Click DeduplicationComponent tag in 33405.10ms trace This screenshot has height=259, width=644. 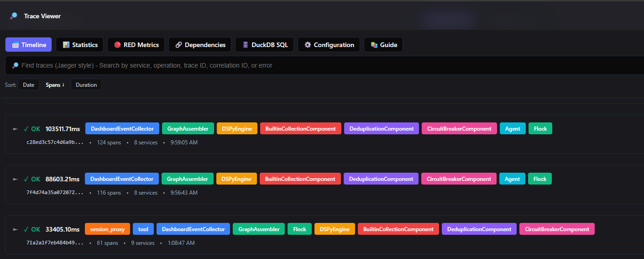pos(479,229)
